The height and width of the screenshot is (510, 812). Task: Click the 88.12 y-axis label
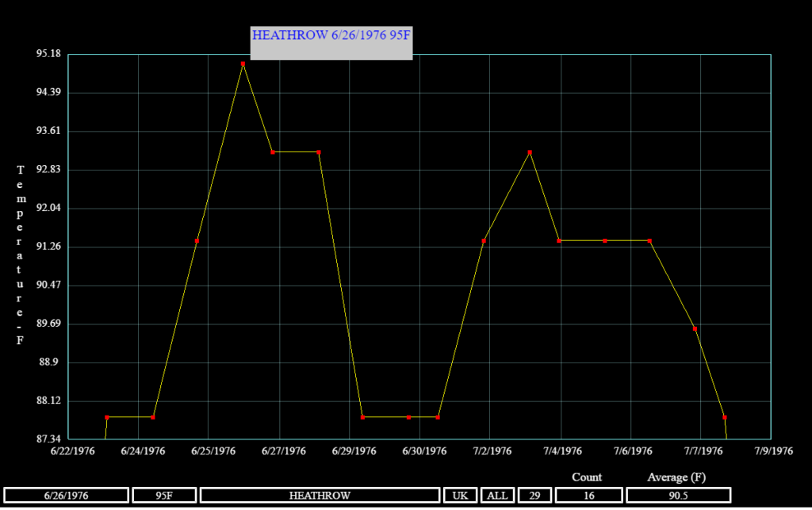[x=48, y=401]
